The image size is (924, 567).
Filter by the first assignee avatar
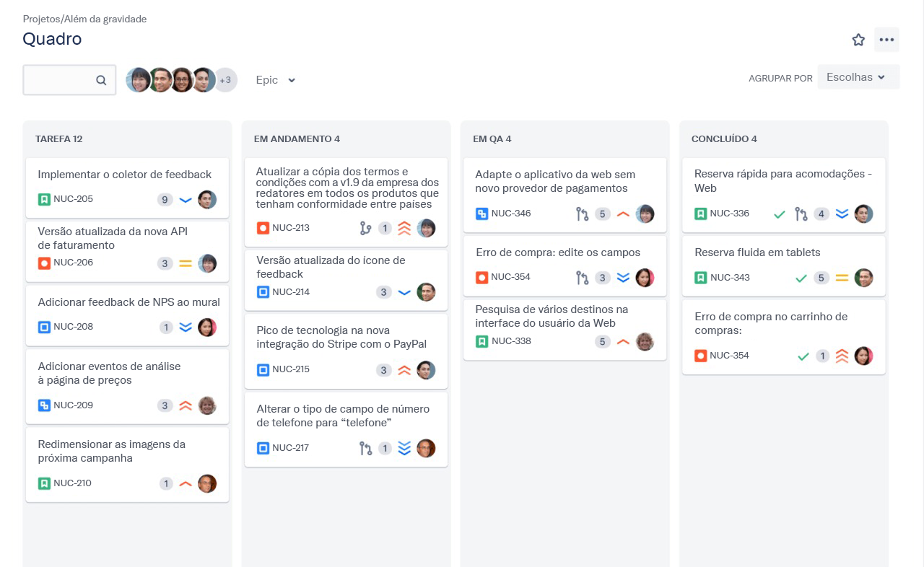pos(138,80)
